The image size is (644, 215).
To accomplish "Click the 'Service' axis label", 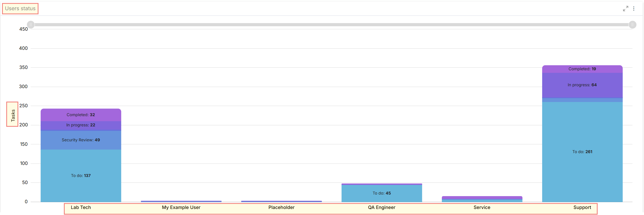I will pyautogui.click(x=482, y=207).
